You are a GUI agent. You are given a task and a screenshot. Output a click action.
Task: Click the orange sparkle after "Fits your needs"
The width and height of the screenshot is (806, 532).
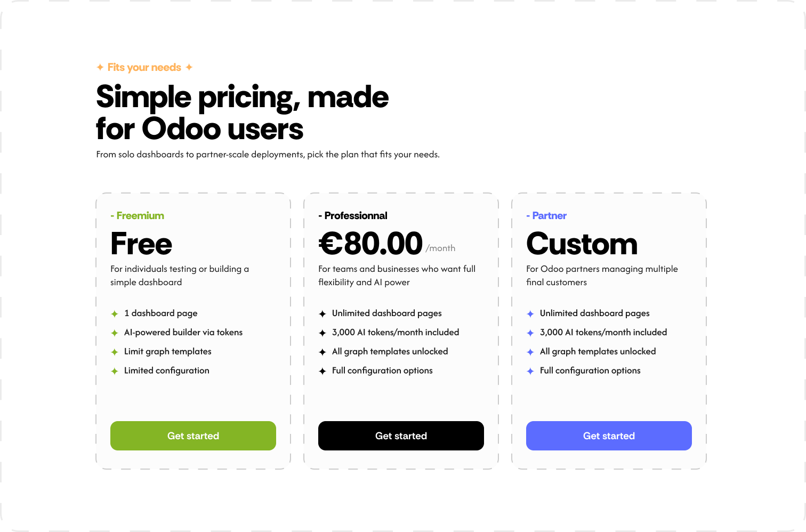(189, 67)
